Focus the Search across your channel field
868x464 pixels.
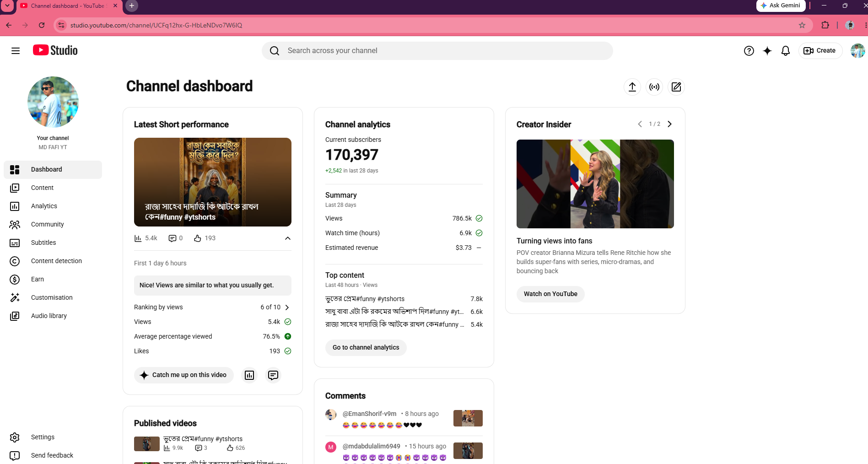[437, 51]
